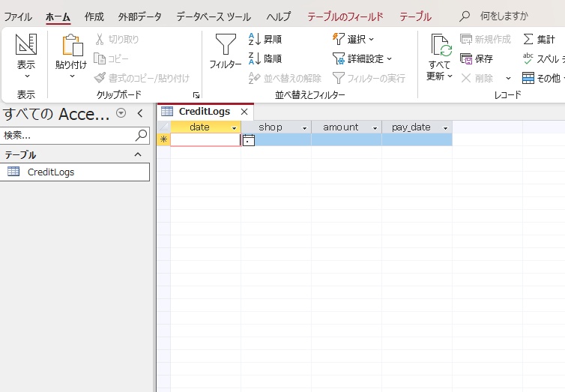Click the コピー copy icon

coord(100,58)
